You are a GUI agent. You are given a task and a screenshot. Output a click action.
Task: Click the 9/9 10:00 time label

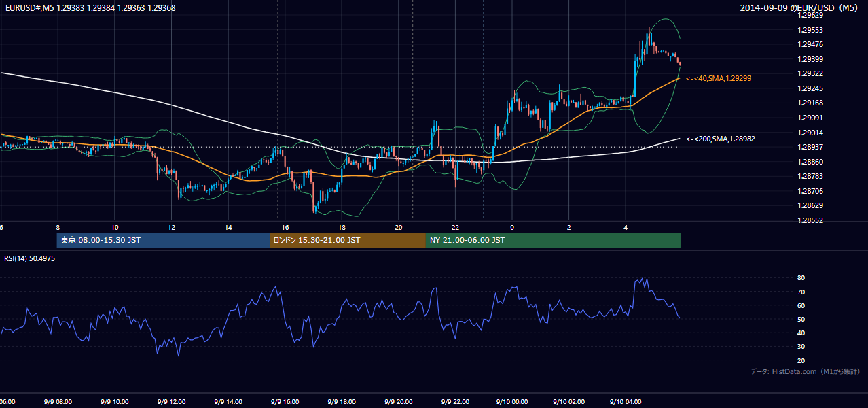114,401
